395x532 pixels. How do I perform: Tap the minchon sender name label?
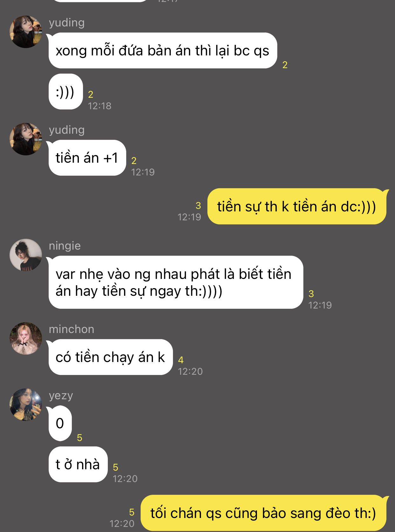click(x=72, y=329)
